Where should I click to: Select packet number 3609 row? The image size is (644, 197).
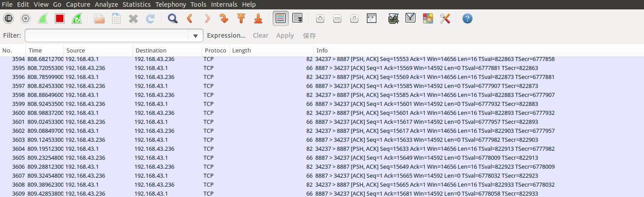322,193
